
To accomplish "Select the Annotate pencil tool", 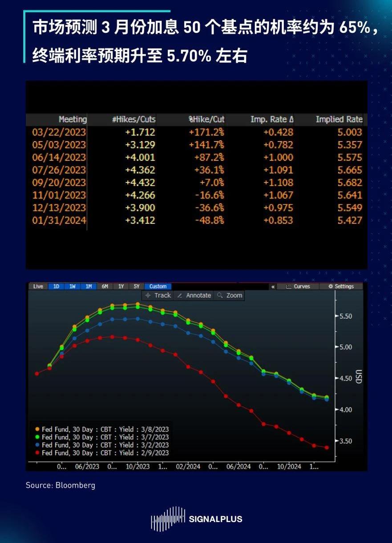I will point(194,296).
